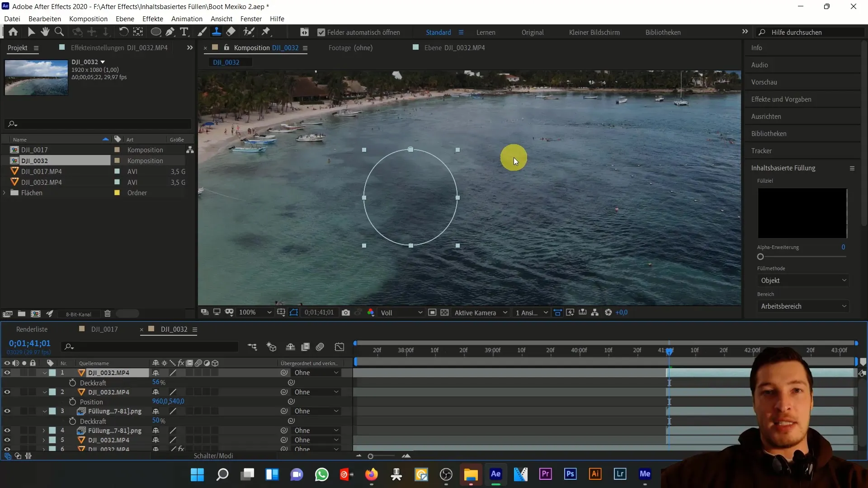Expand DJI_0032 composition tab options

195,329
